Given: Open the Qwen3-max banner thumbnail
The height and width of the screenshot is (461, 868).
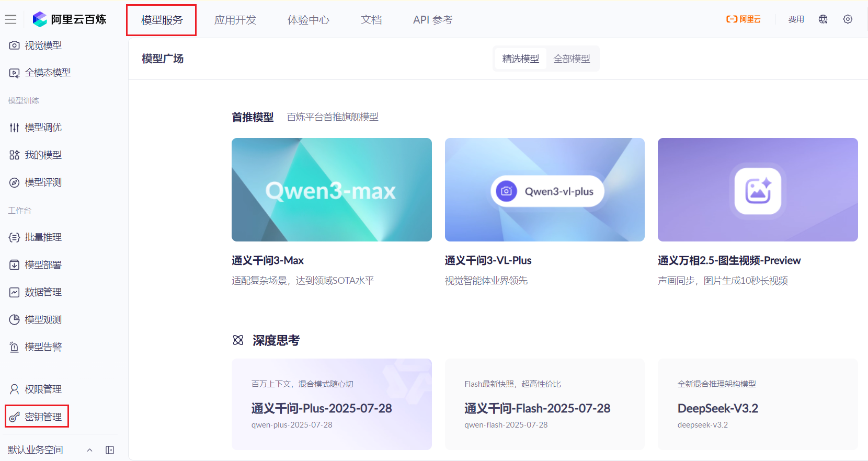Looking at the screenshot, I should point(332,190).
